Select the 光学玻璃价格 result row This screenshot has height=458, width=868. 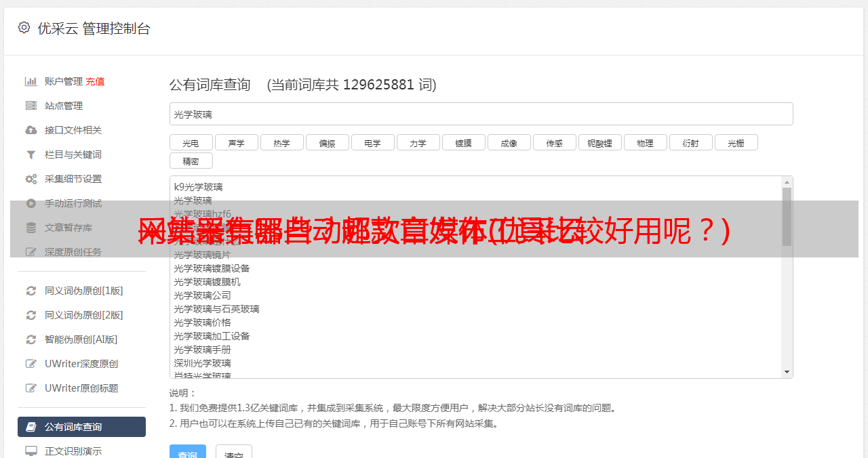[202, 322]
